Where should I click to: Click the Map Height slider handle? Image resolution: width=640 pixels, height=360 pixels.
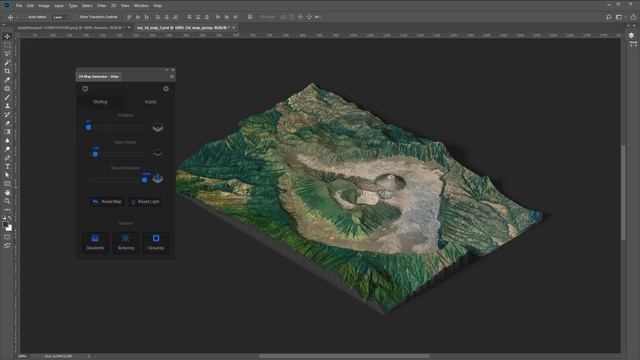(x=95, y=154)
